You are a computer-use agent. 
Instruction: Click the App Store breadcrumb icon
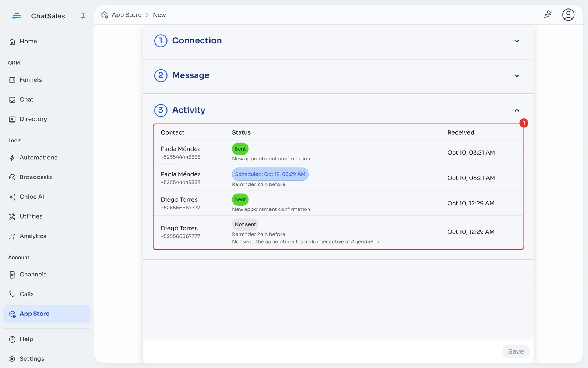[105, 15]
